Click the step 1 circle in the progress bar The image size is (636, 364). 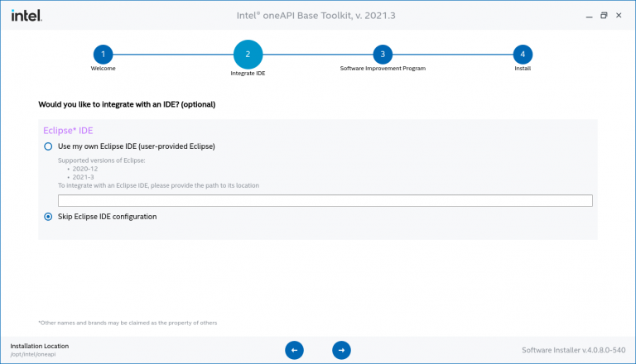[x=103, y=55]
